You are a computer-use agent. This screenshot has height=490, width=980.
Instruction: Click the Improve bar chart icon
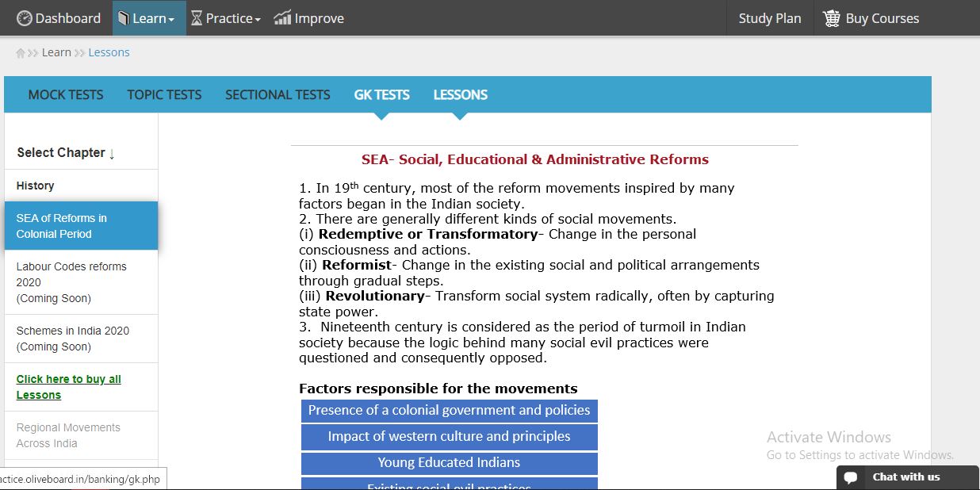point(282,18)
